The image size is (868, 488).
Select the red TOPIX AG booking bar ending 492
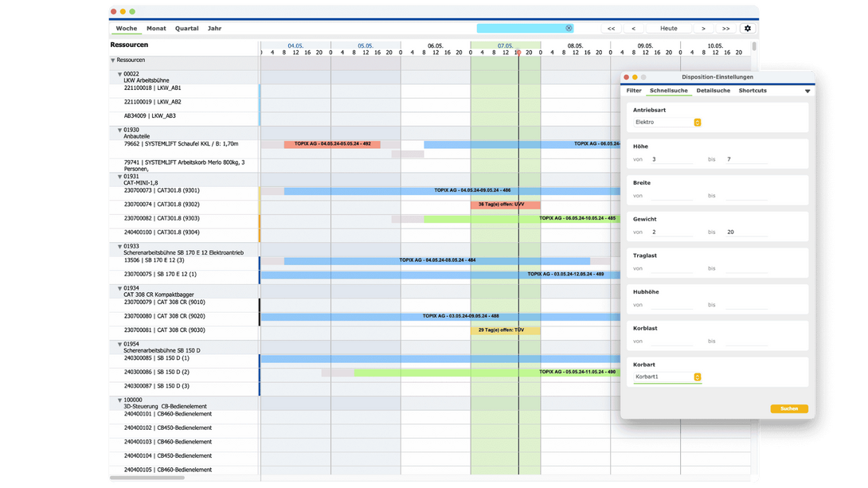click(332, 145)
